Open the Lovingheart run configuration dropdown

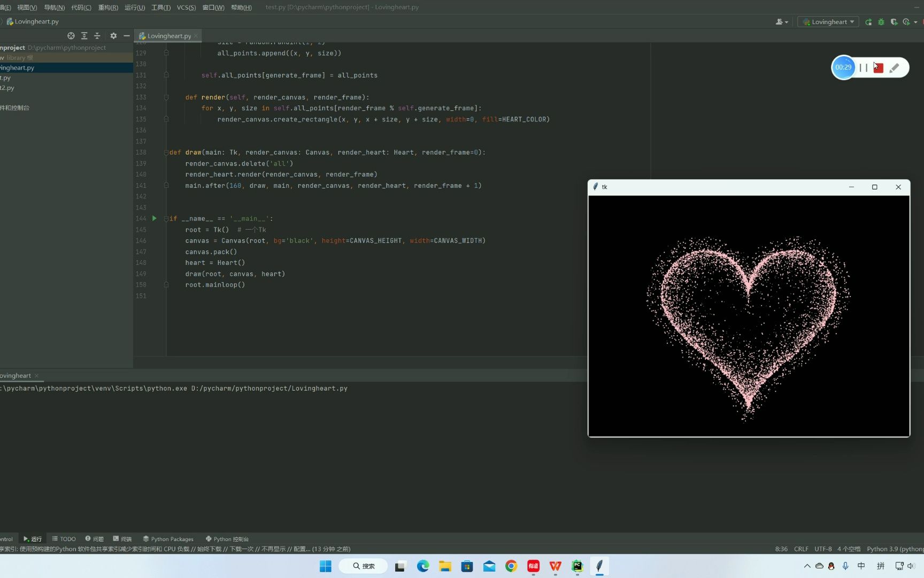(x=828, y=22)
